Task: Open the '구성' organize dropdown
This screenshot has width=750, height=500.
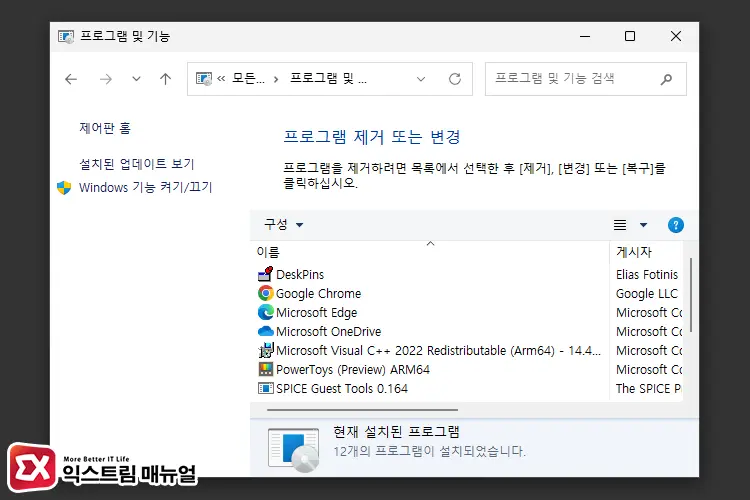Action: click(284, 224)
